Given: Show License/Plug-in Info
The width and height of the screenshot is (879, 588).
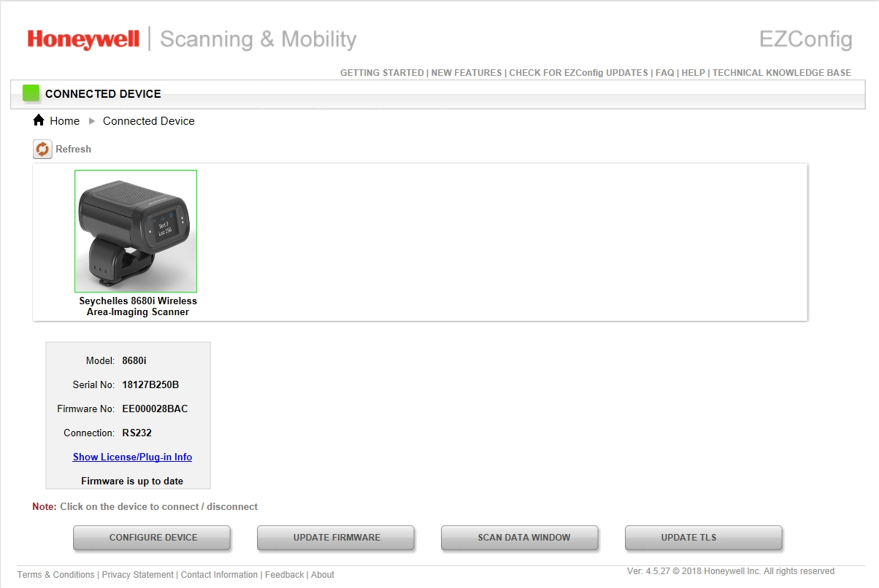Looking at the screenshot, I should click(x=131, y=457).
